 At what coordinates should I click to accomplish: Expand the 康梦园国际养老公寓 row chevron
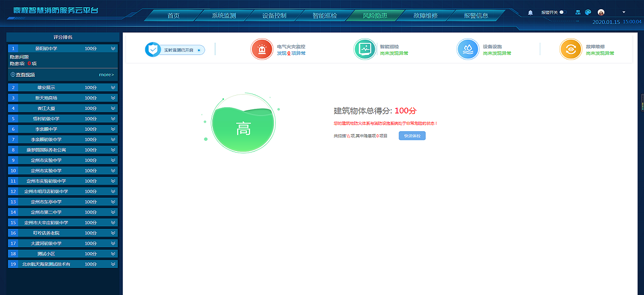[x=113, y=150]
